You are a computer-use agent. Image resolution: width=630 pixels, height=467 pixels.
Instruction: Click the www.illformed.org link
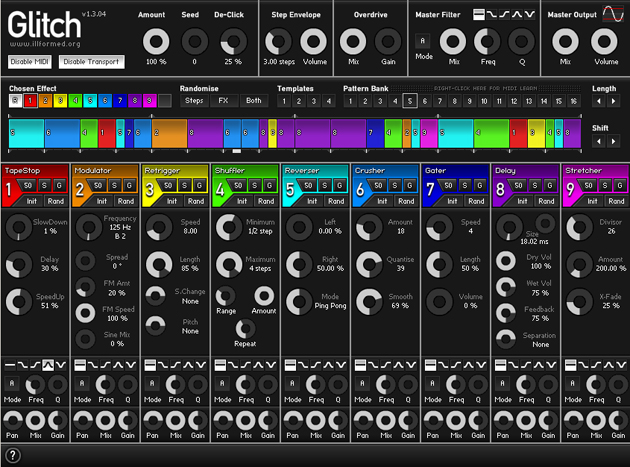point(45,44)
